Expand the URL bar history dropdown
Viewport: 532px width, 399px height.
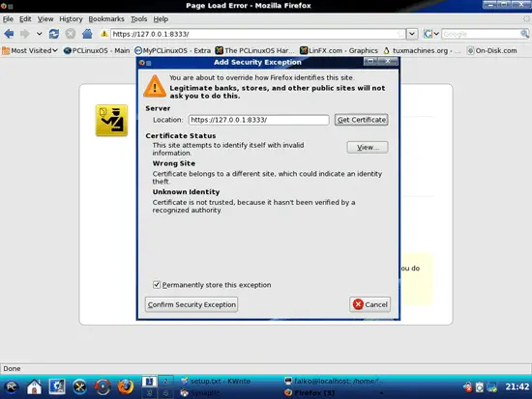(x=411, y=34)
